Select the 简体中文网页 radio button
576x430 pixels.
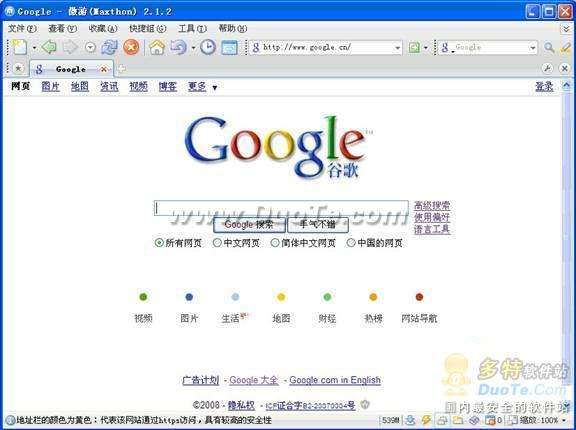coord(275,243)
